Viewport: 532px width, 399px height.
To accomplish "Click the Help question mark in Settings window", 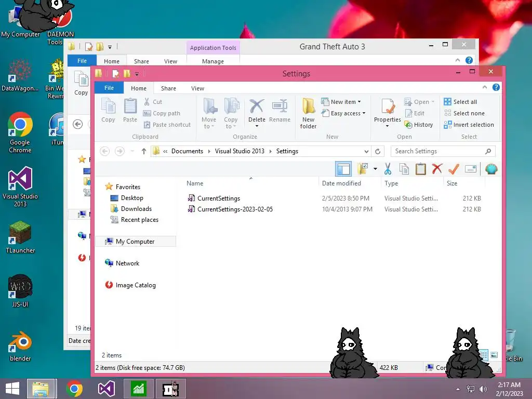I will coord(496,87).
